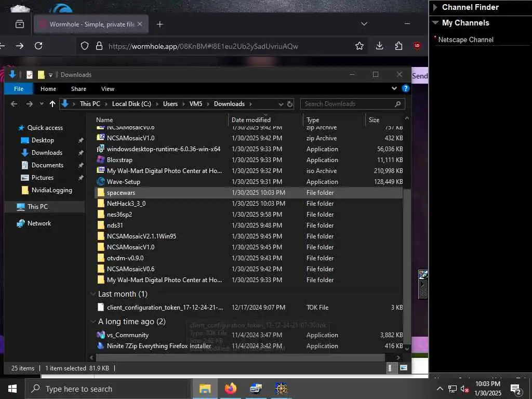The width and height of the screenshot is (532, 399).
Task: Open the Customize Quick Access Toolbar dropdown
Action: point(50,75)
